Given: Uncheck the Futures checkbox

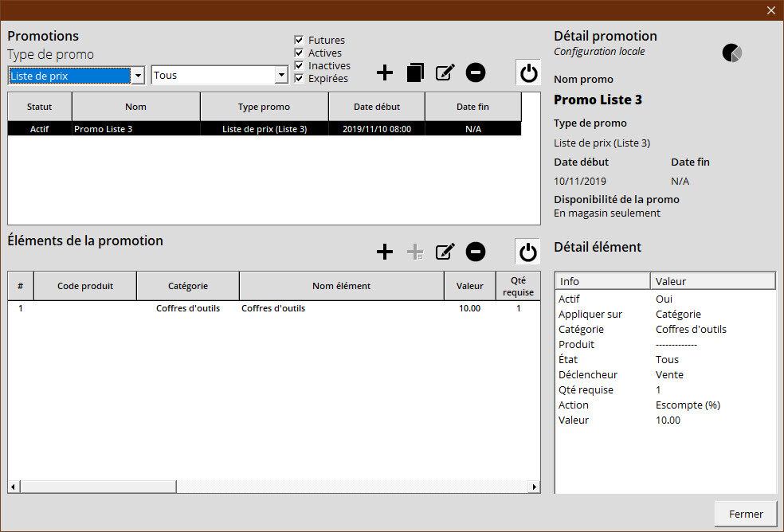Looking at the screenshot, I should (299, 40).
